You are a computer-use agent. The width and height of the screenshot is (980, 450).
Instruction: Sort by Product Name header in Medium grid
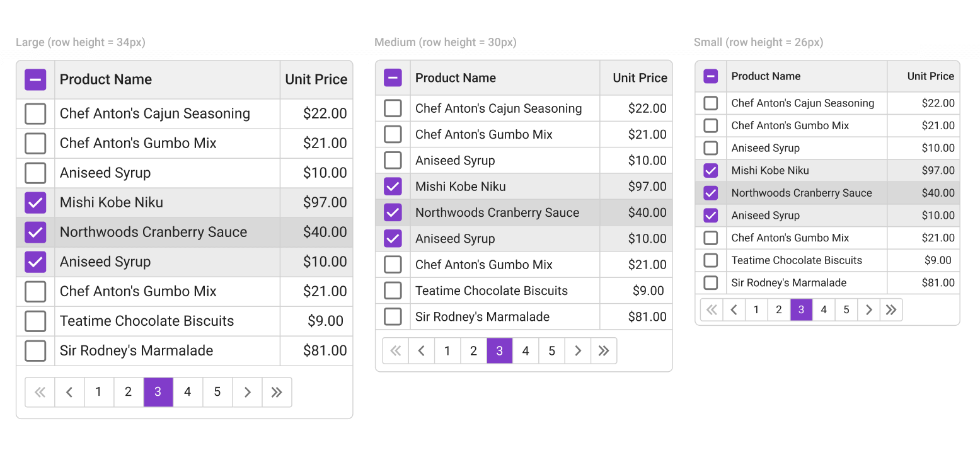point(455,78)
